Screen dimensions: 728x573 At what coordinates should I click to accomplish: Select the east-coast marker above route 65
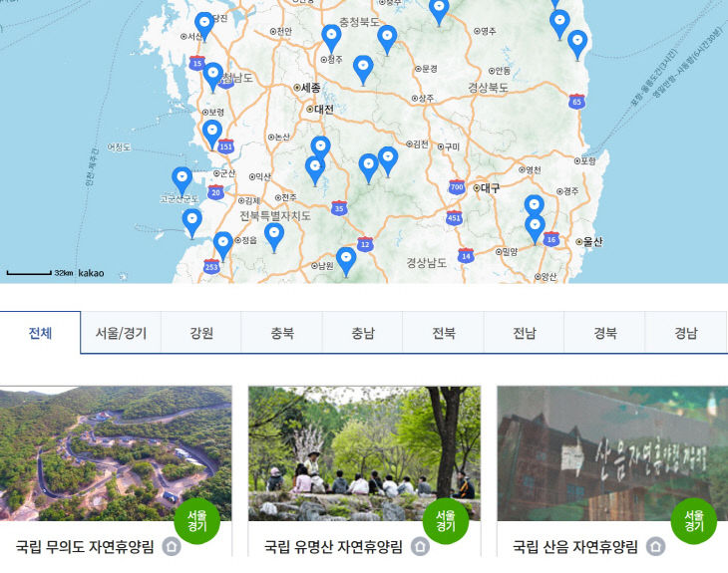[577, 44]
